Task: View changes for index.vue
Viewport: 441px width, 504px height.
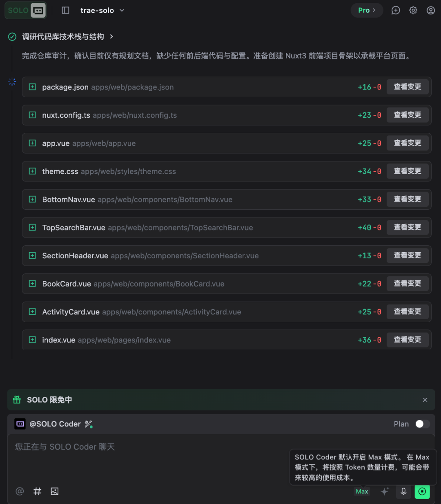Action: point(408,340)
